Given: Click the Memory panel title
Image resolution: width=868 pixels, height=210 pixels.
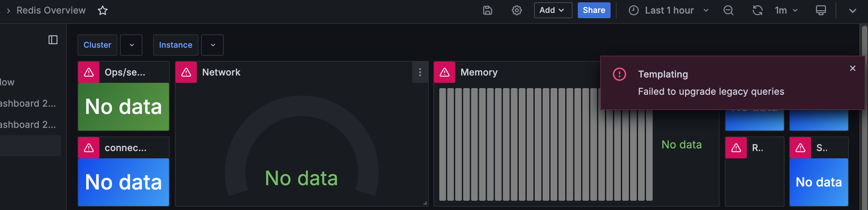Looking at the screenshot, I should pos(479,72).
